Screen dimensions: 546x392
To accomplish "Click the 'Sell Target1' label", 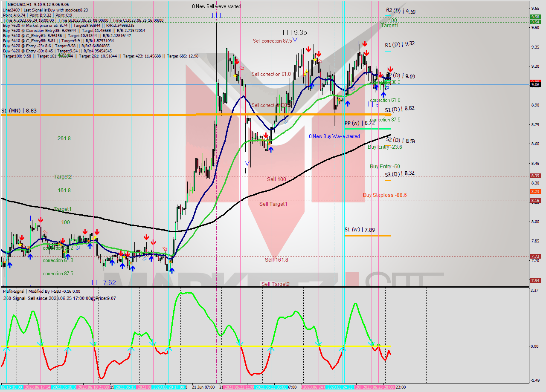I will click(x=273, y=204).
